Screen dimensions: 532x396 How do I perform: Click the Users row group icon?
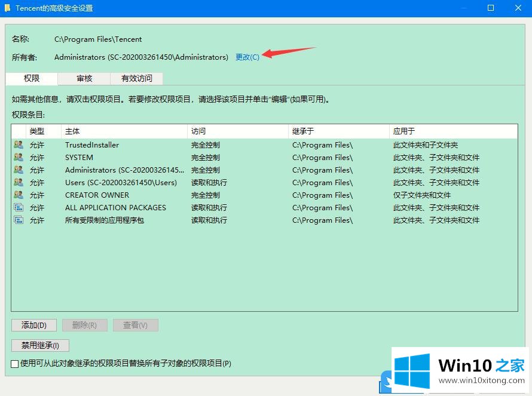tap(19, 182)
